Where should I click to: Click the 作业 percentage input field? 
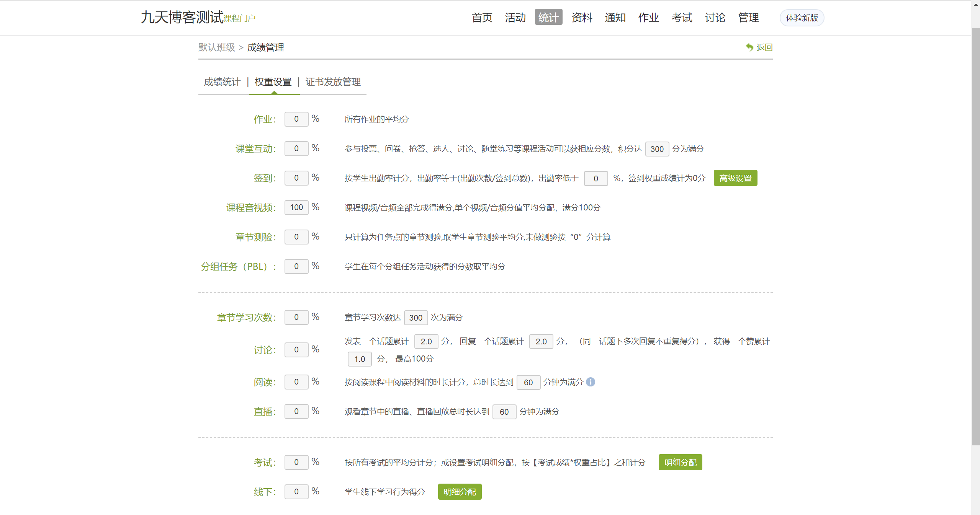(x=296, y=119)
